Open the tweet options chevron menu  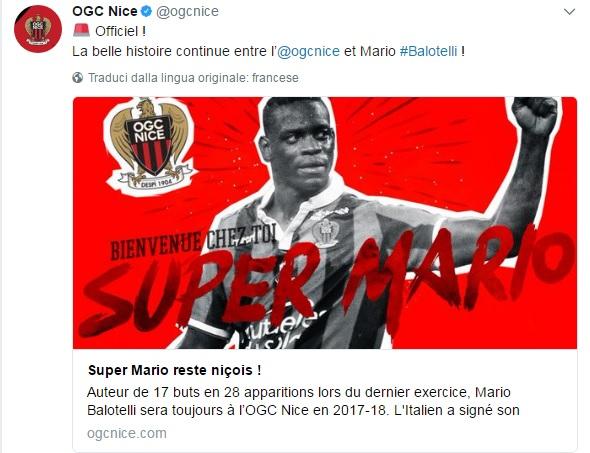tap(569, 12)
